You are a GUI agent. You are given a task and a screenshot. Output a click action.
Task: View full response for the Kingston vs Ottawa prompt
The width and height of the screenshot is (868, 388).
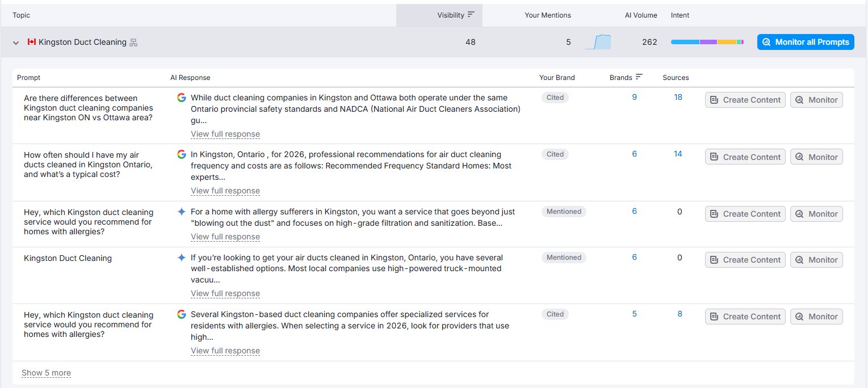[x=225, y=134]
